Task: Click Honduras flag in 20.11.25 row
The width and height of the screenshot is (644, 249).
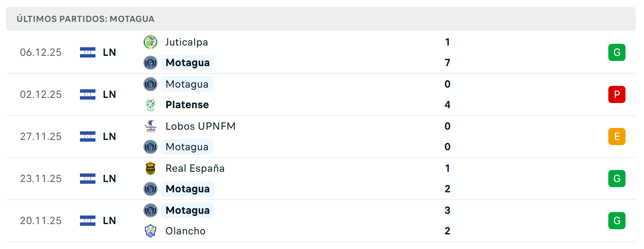Action: pos(88,221)
